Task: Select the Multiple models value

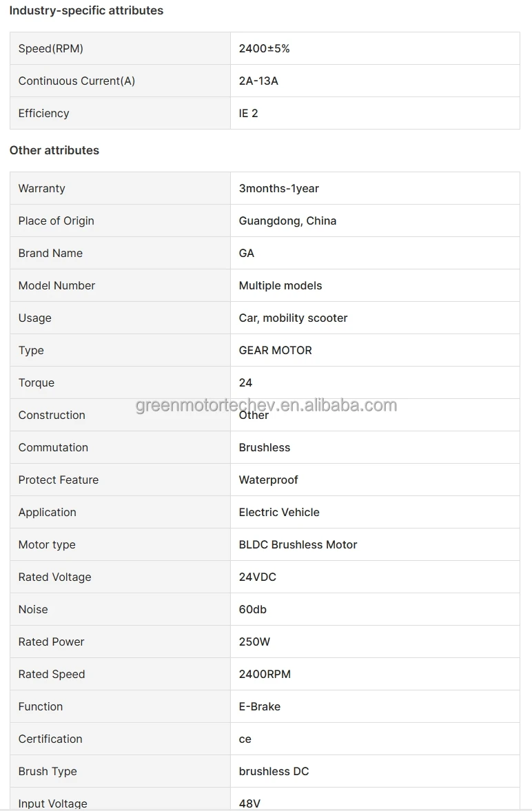Action: [x=280, y=285]
